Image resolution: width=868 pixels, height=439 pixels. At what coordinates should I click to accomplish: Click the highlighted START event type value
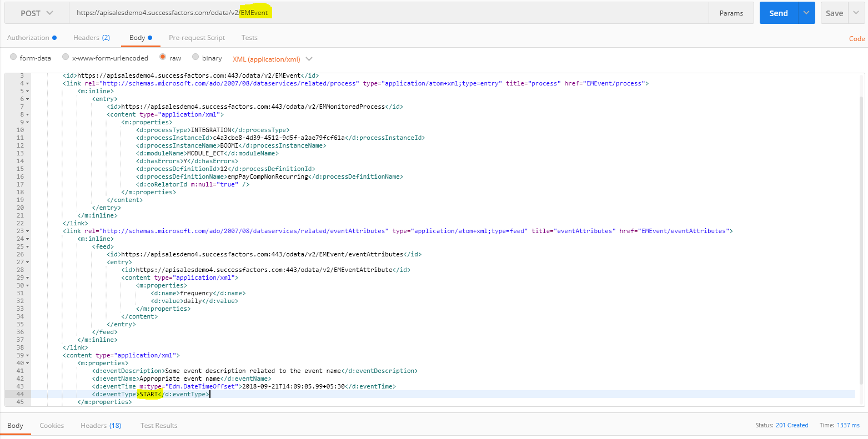[x=148, y=394]
